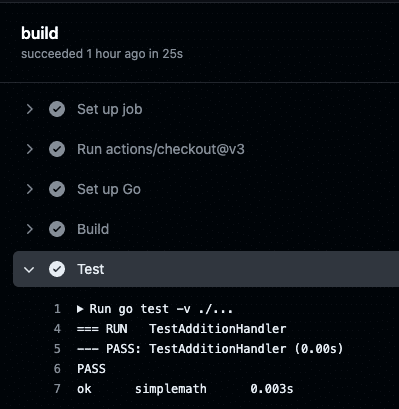Expand the Set up Go step chevron
Screen dimensions: 399x409
30,189
